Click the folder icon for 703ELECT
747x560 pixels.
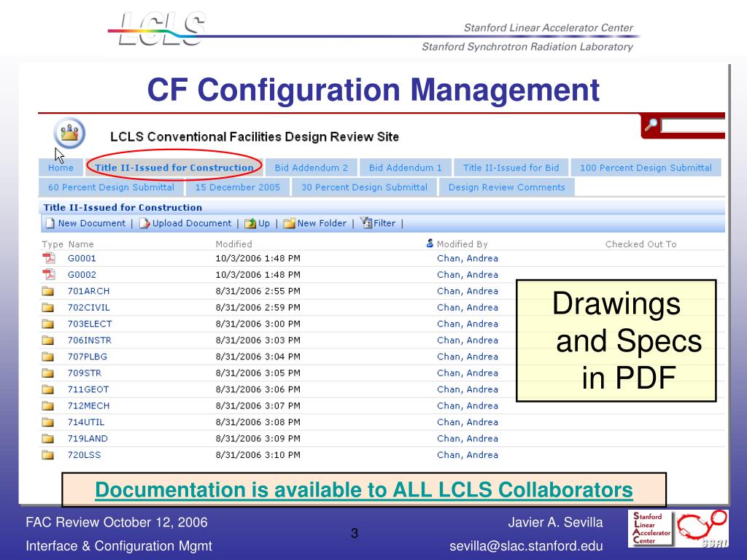[x=47, y=324]
